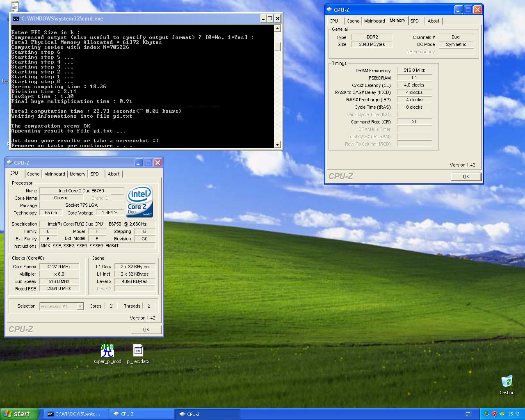The width and height of the screenshot is (525, 420).
Task: Click the CAS# Latency 4.0 clocks value
Action: click(414, 85)
